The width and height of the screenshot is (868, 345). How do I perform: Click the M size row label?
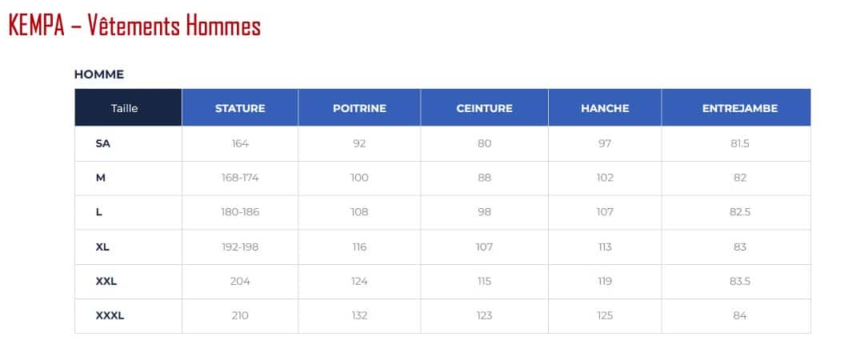pos(100,178)
